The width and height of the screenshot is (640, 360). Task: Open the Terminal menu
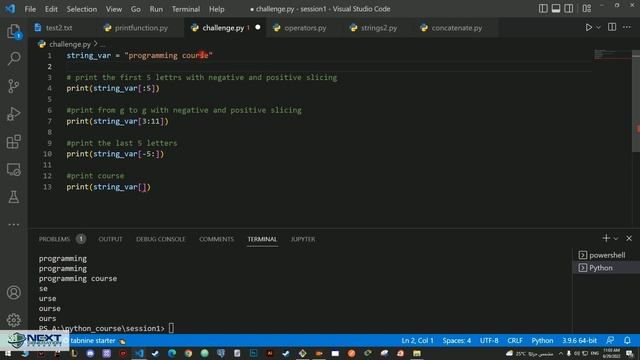point(186,9)
